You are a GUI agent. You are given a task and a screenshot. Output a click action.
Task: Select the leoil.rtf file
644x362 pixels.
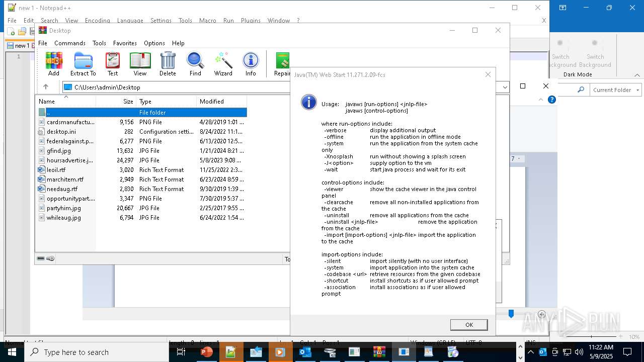point(142,169)
